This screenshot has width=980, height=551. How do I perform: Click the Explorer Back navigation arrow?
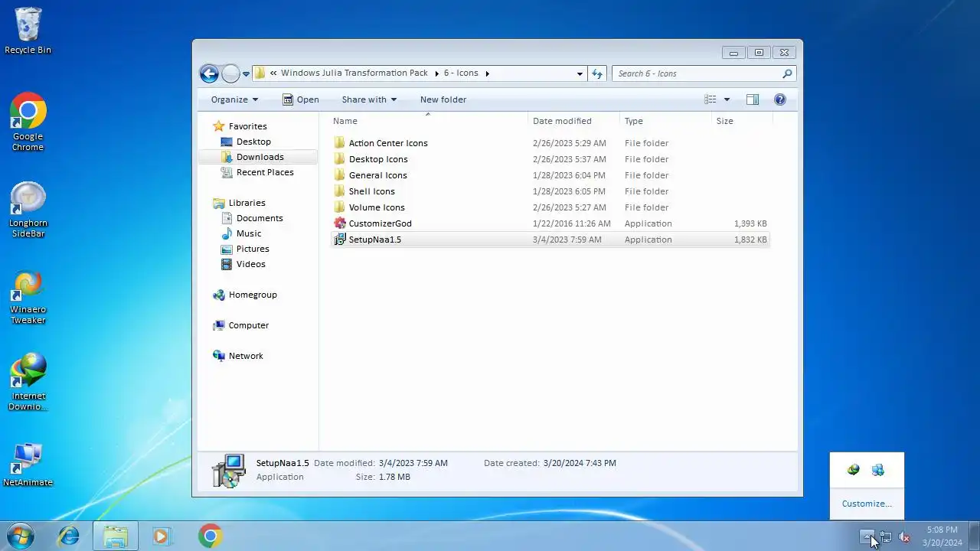(x=209, y=73)
